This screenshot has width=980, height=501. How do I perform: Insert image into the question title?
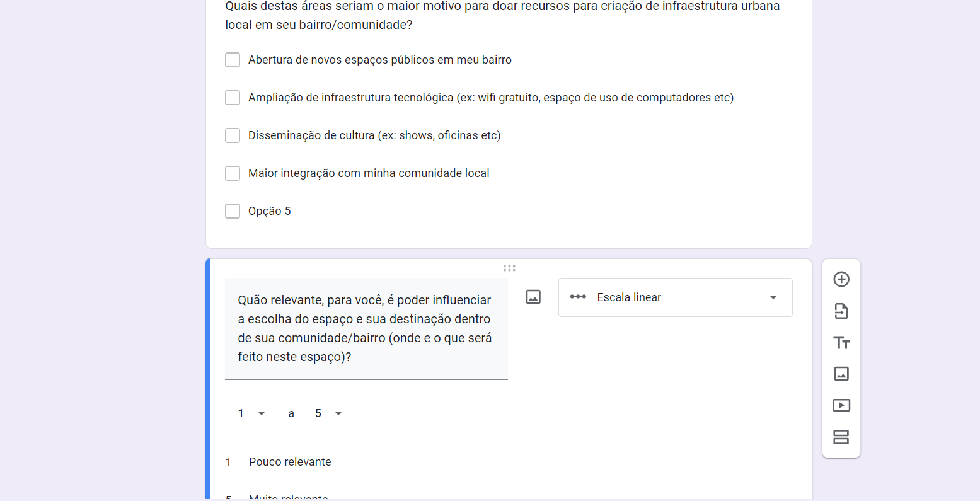(533, 297)
